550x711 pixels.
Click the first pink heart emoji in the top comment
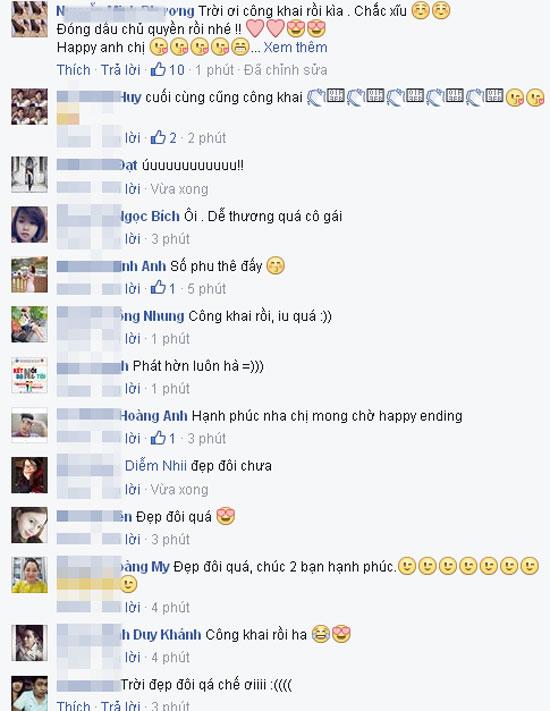click(255, 29)
